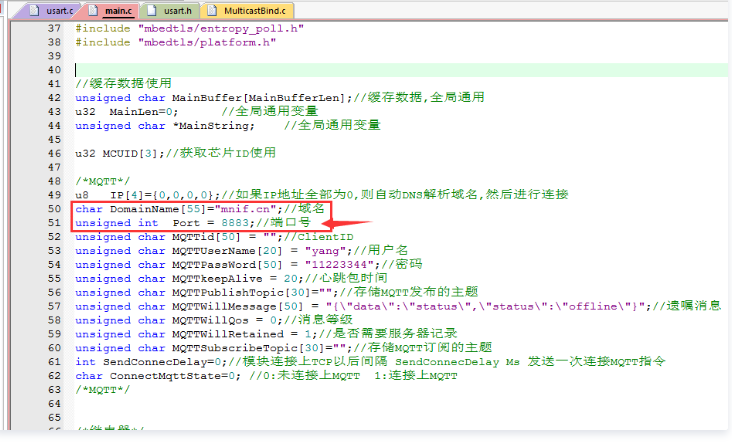Click the MQTTPublishTopic[30] declaration line
Screen dimensions: 732x444
click(x=276, y=292)
